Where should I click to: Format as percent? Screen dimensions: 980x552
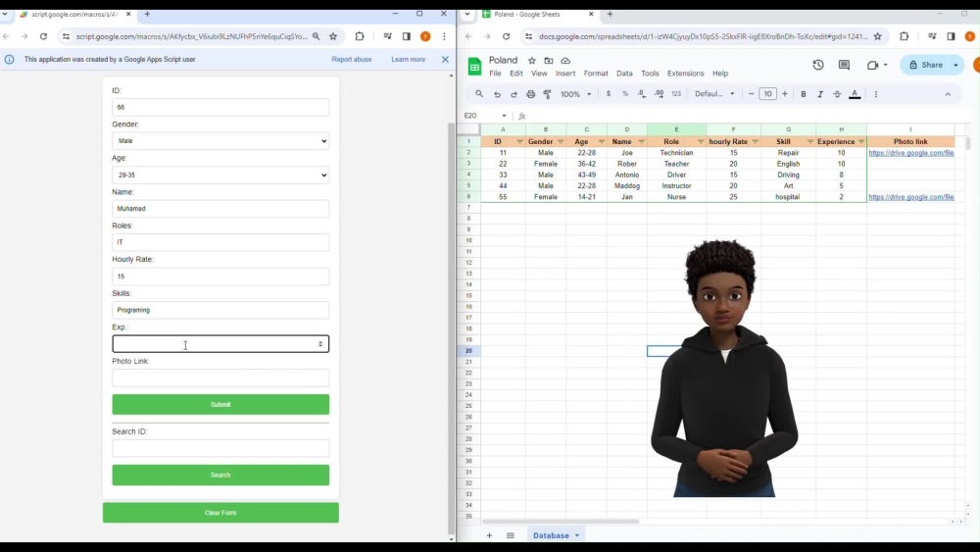pos(625,94)
